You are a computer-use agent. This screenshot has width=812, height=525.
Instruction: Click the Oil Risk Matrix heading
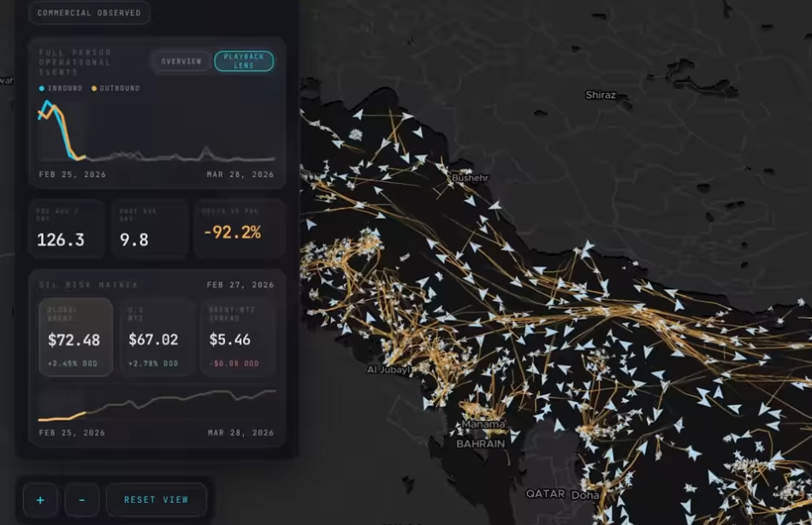pos(88,285)
